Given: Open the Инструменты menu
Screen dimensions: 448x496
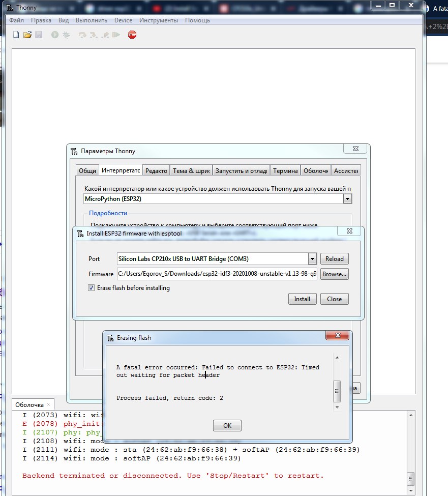Looking at the screenshot, I should click(158, 20).
